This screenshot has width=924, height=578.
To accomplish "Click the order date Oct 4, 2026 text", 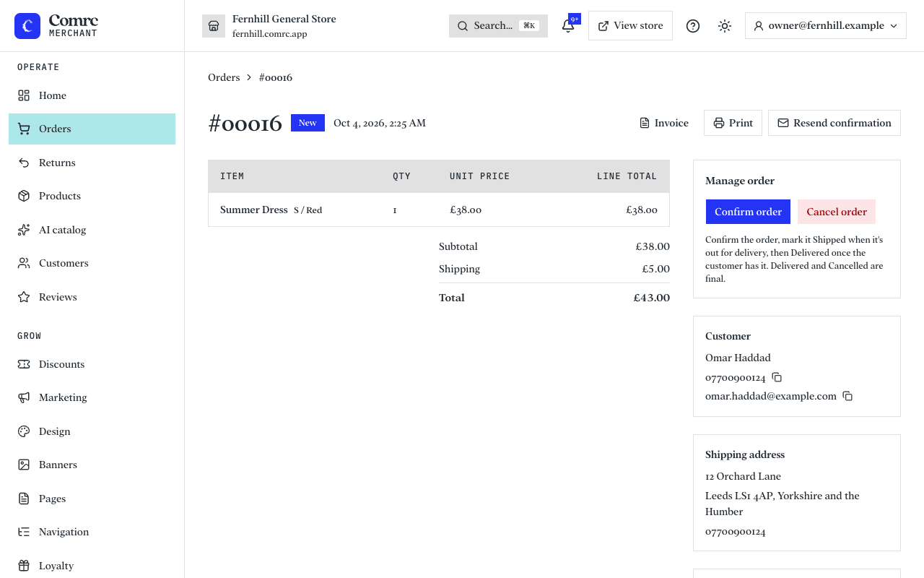I will pos(380,123).
